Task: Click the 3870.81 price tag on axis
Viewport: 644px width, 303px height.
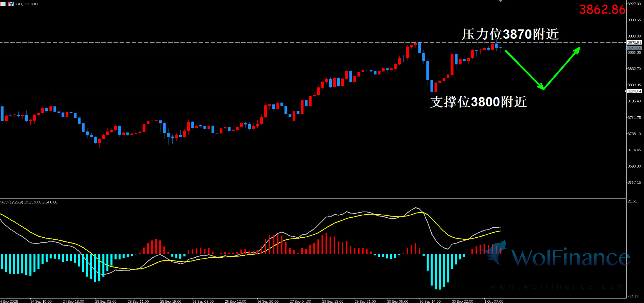Action: [634, 43]
